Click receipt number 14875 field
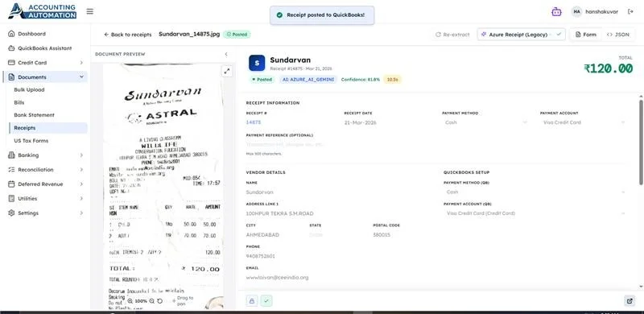The height and width of the screenshot is (314, 644). click(291, 122)
